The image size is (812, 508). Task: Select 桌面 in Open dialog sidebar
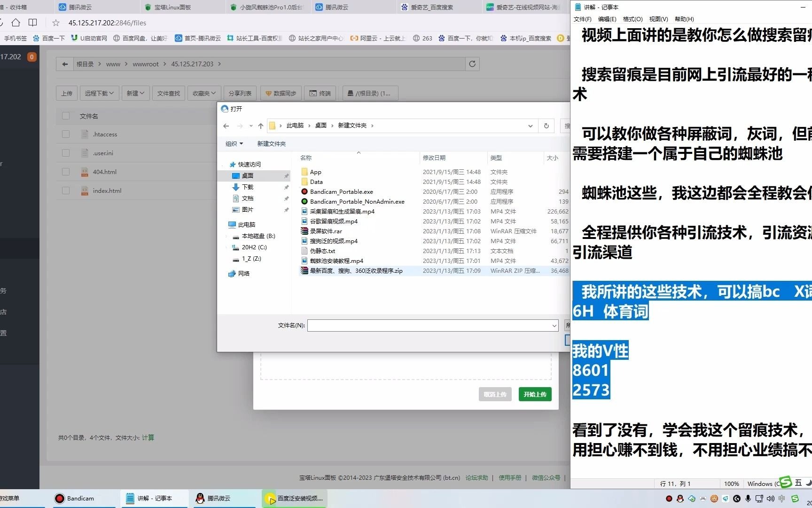tap(254, 175)
